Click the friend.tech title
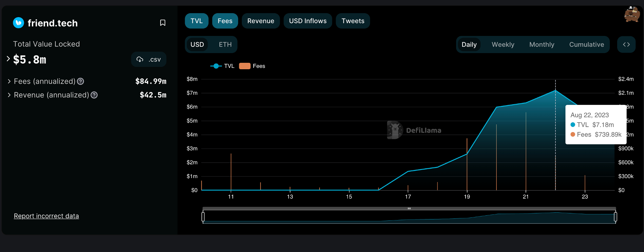 [x=53, y=23]
